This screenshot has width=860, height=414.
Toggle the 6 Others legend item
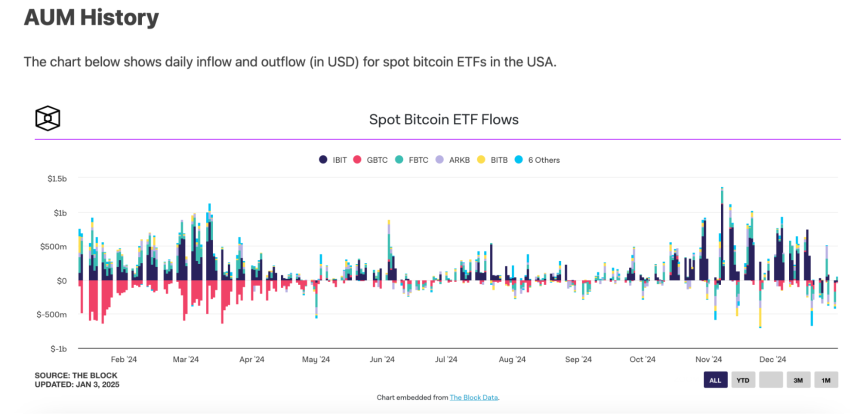(538, 160)
